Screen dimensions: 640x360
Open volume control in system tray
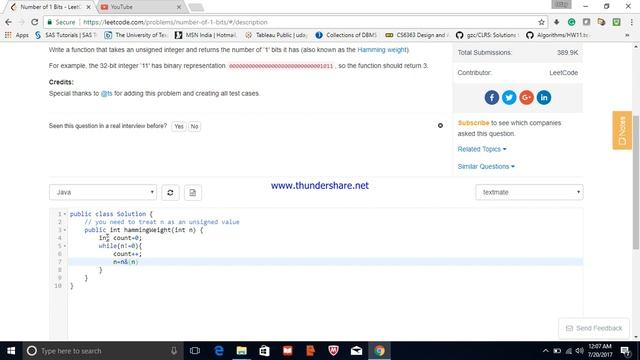(580, 351)
